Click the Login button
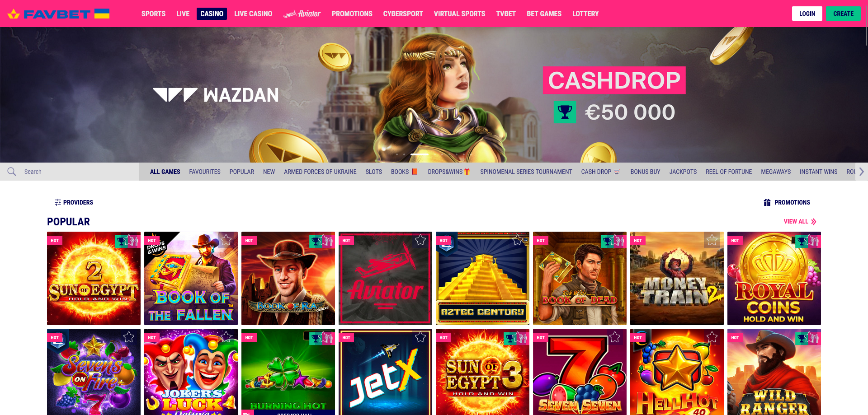This screenshot has width=868, height=415. coord(807,14)
